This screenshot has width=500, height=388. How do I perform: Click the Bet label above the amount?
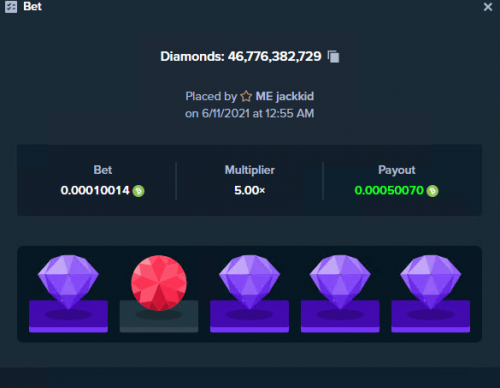click(x=103, y=170)
